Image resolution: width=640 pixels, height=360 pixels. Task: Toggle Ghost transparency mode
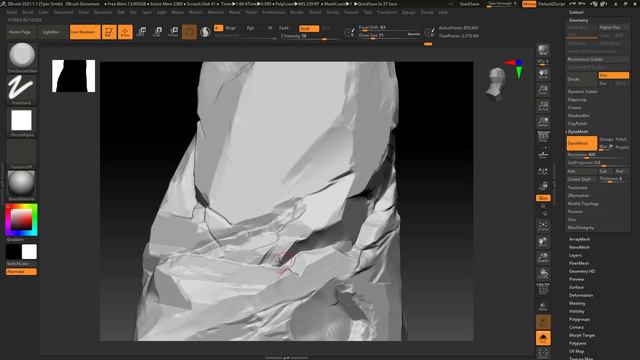click(x=543, y=322)
